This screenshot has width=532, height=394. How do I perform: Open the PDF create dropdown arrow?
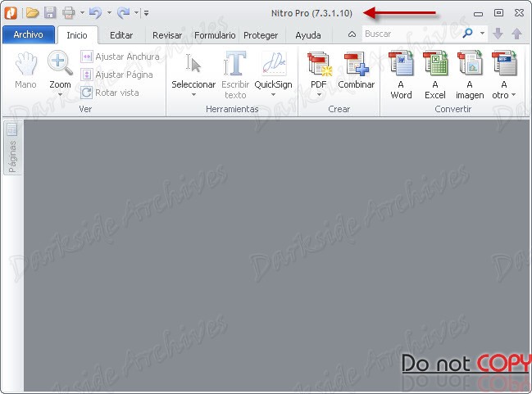(319, 95)
